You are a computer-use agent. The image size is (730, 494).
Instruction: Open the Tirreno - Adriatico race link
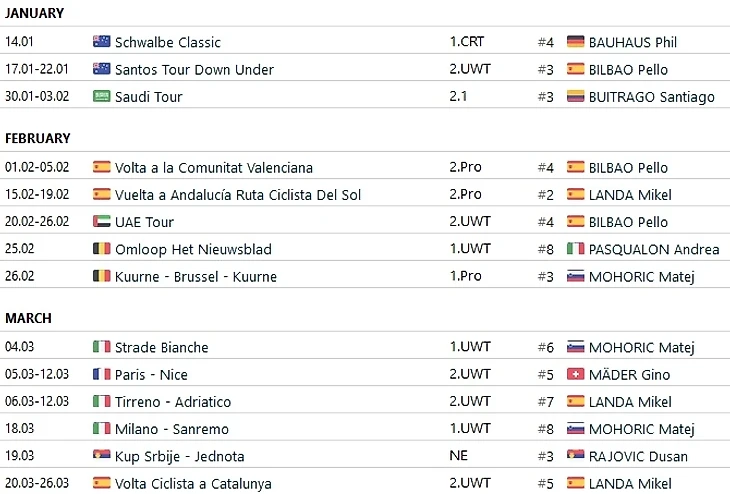[173, 402]
